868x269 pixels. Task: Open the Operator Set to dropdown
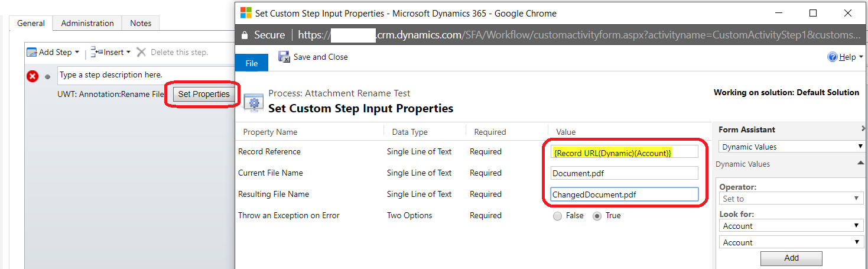coord(792,199)
